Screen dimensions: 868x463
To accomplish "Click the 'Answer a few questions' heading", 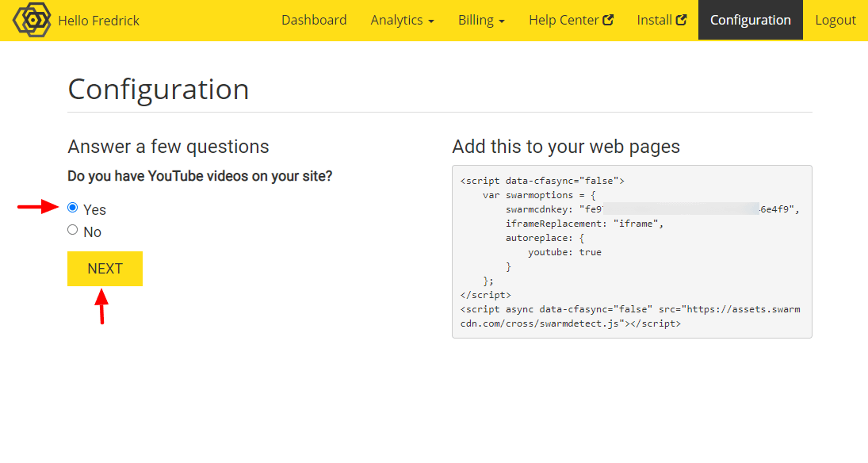I will point(168,147).
